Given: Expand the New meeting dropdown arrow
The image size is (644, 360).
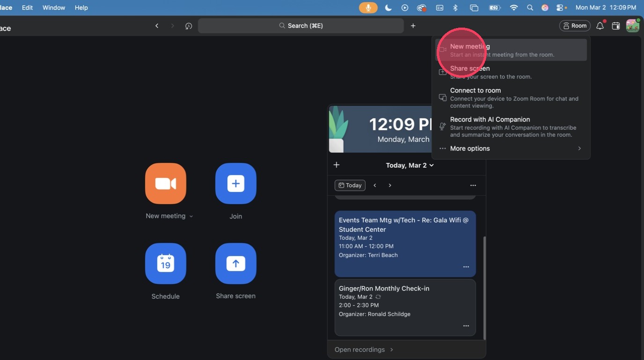Looking at the screenshot, I should tap(191, 216).
